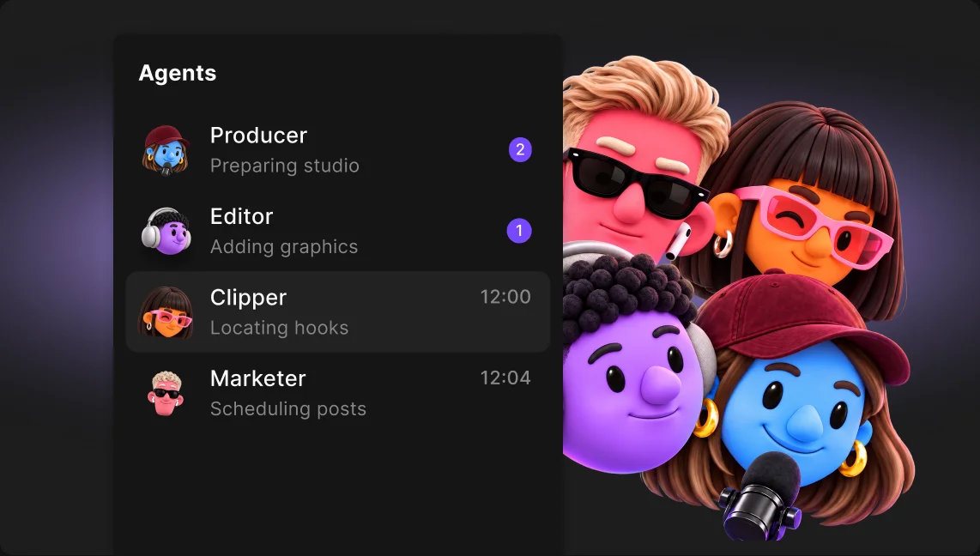Viewport: 980px width, 556px height.
Task: Click the 12:00 timestamp on Clipper row
Action: click(x=505, y=297)
